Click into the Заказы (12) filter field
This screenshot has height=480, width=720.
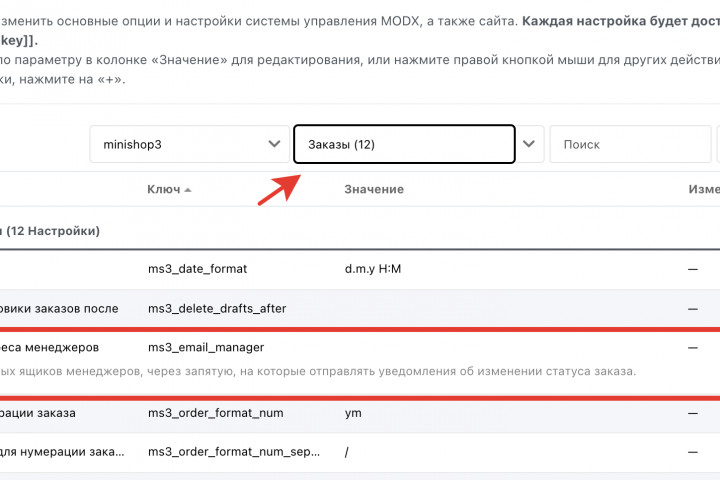click(404, 144)
